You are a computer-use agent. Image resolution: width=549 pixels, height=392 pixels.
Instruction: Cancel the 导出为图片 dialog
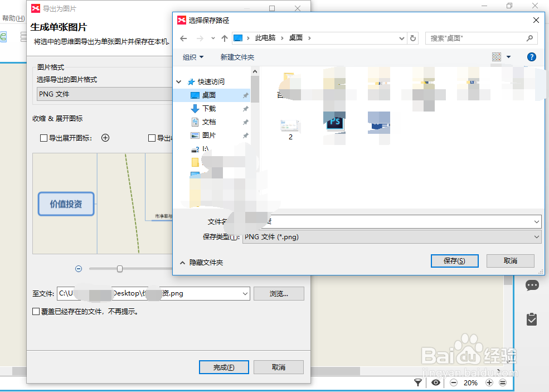click(x=279, y=367)
